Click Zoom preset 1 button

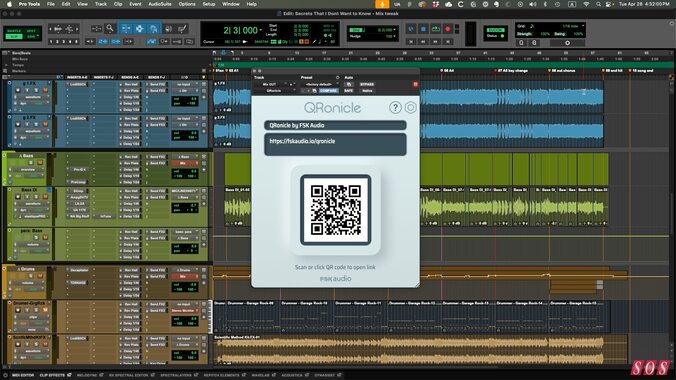[51, 41]
